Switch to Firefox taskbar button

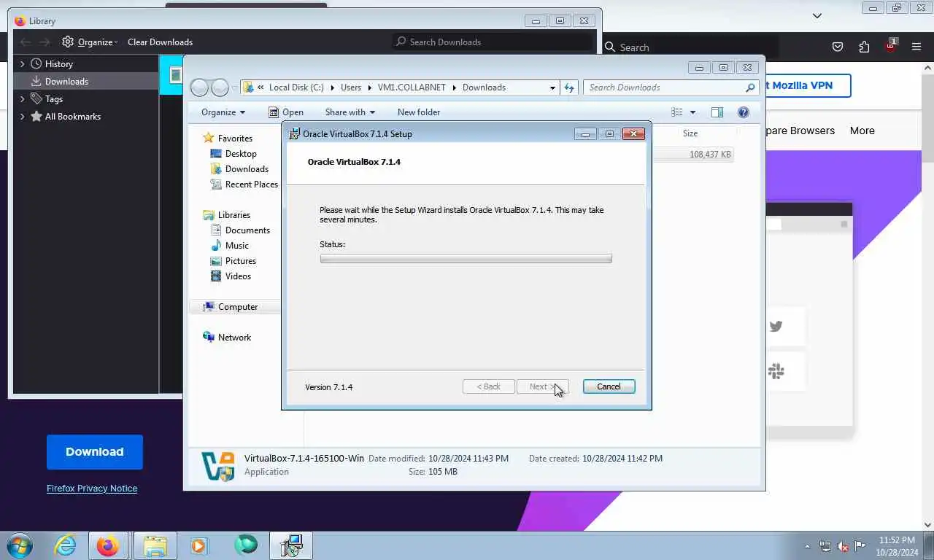108,545
